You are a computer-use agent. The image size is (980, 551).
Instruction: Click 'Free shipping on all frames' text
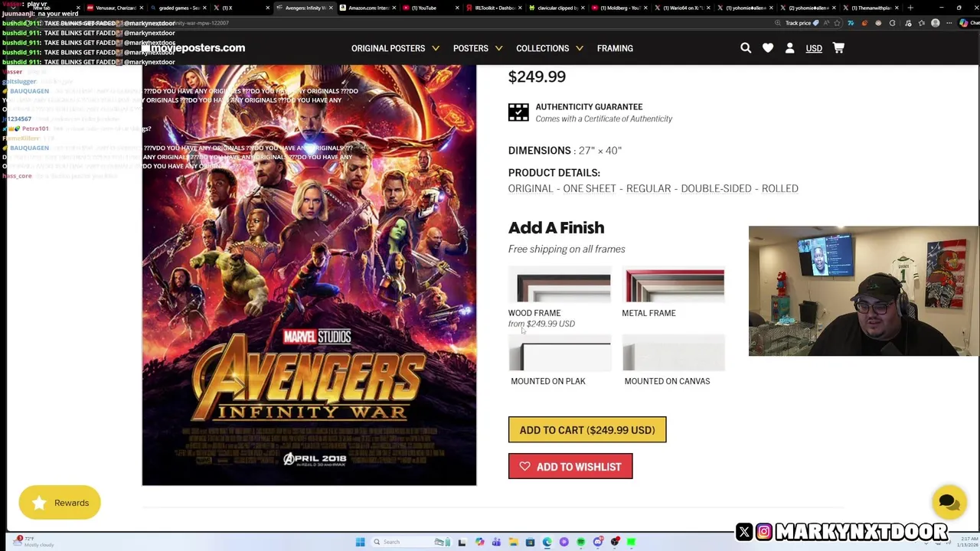point(567,249)
